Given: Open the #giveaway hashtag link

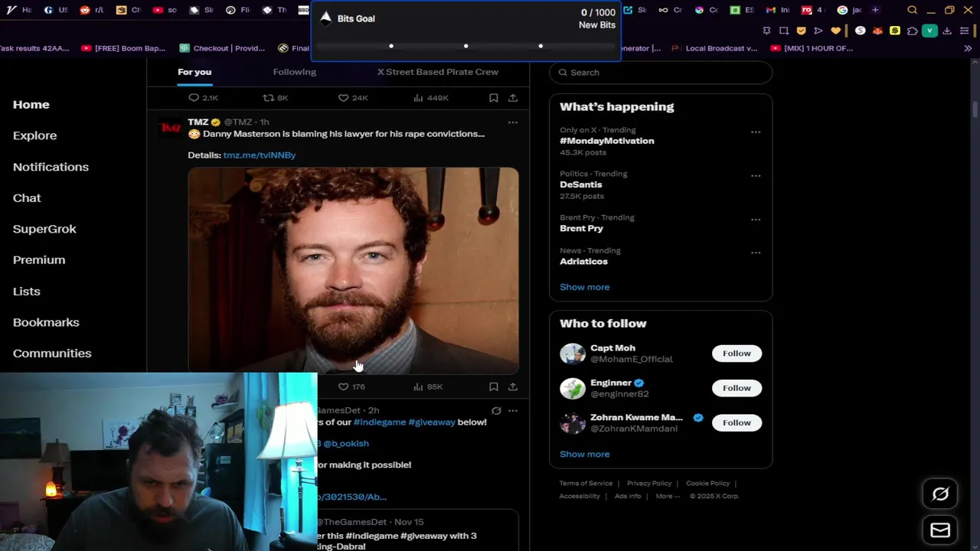Looking at the screenshot, I should coord(432,422).
